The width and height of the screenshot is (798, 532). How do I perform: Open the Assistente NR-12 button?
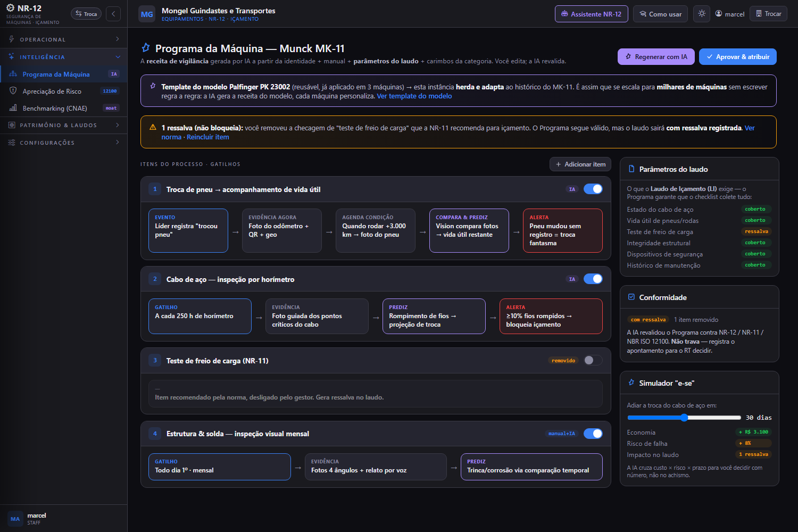(x=592, y=14)
